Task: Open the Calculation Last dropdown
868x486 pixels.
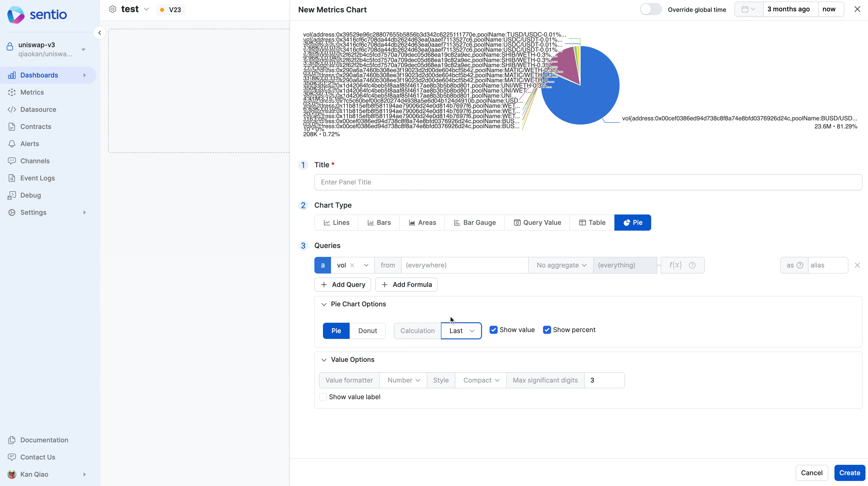Action: click(461, 331)
